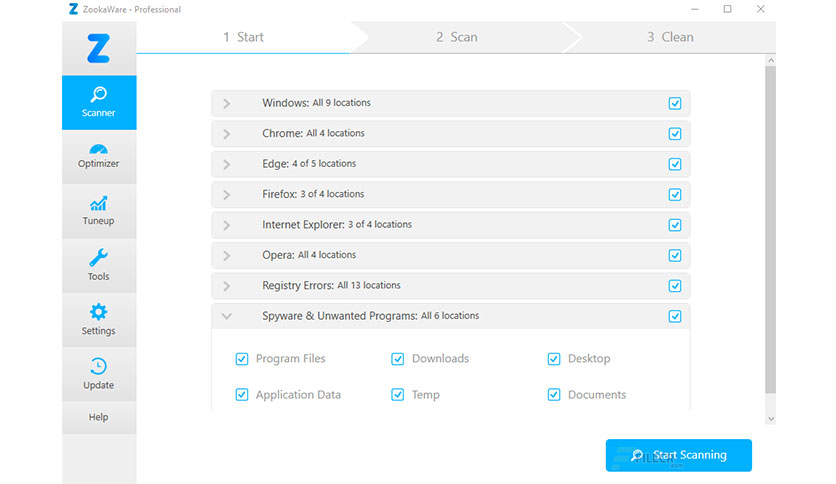
Task: Disable the Registry Errors checkbox
Action: click(675, 286)
